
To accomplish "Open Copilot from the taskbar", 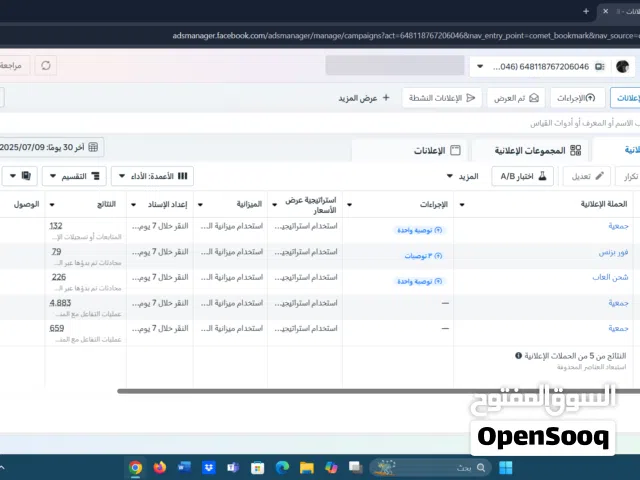I will pyautogui.click(x=331, y=467).
